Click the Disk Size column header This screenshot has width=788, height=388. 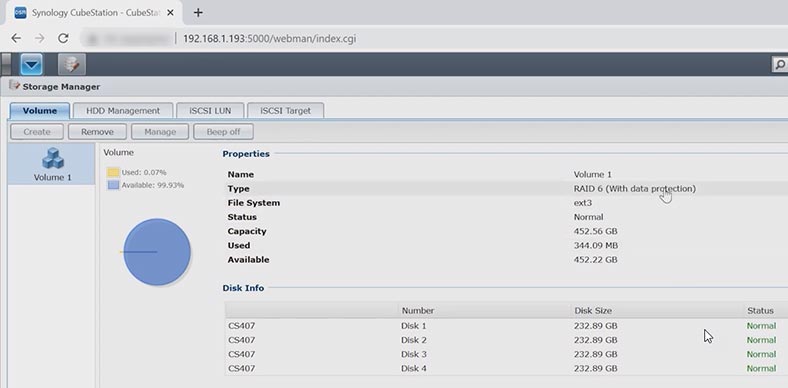pyautogui.click(x=593, y=311)
